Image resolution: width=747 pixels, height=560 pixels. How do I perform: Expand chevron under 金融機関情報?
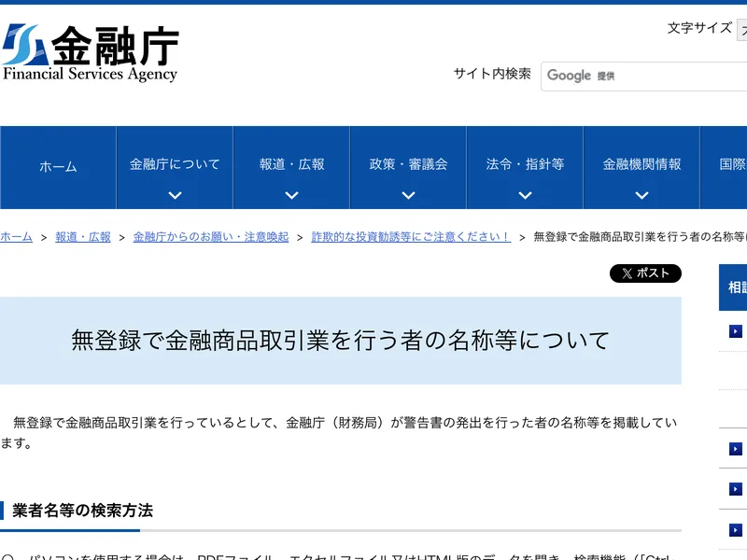click(x=641, y=195)
